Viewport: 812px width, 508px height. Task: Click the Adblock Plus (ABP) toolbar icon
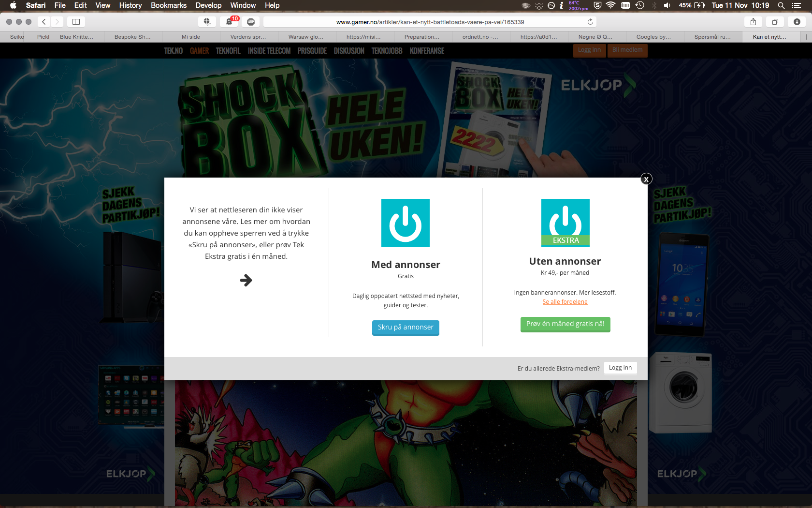(x=251, y=22)
